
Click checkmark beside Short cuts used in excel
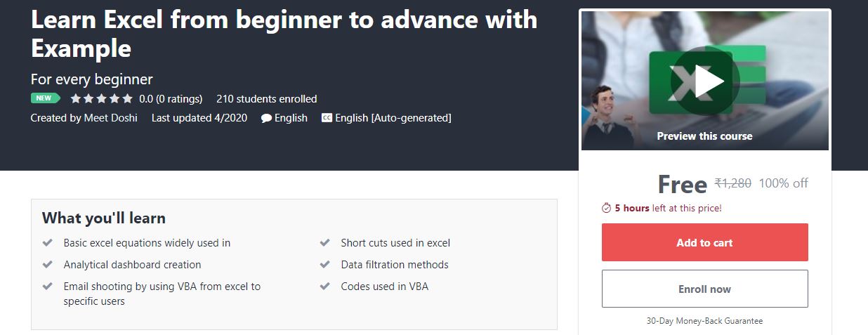325,242
